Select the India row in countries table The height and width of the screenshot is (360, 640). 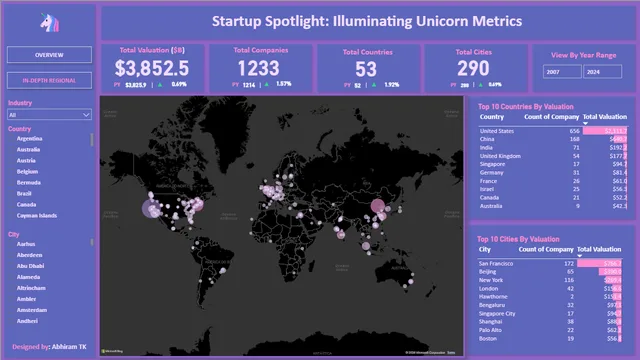point(553,148)
